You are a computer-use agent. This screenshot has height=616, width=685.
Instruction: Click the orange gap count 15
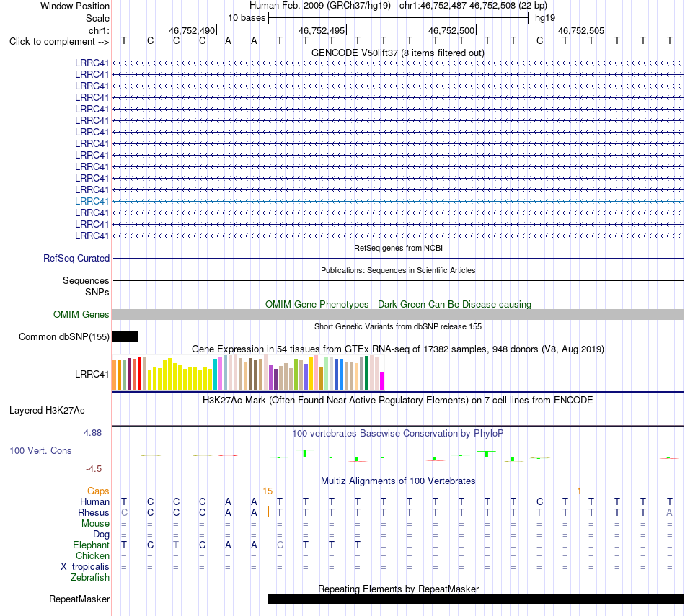click(268, 491)
